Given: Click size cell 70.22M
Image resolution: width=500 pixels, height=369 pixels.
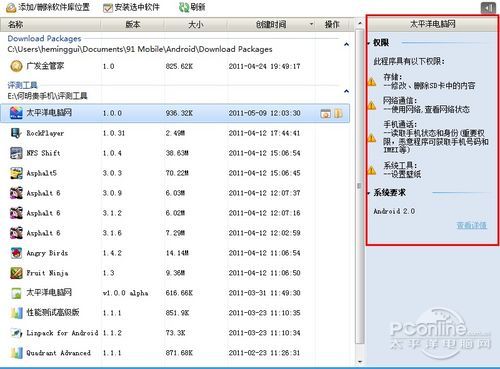Looking at the screenshot, I should pyautogui.click(x=177, y=173).
